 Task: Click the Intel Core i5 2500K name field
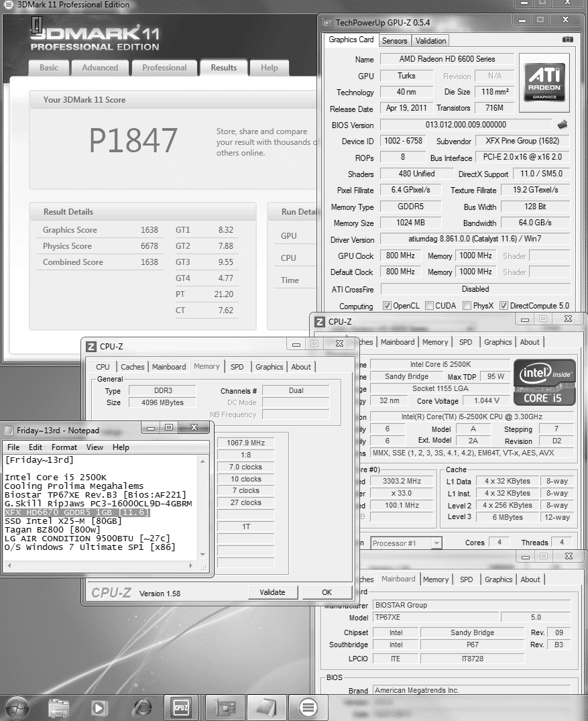(440, 364)
